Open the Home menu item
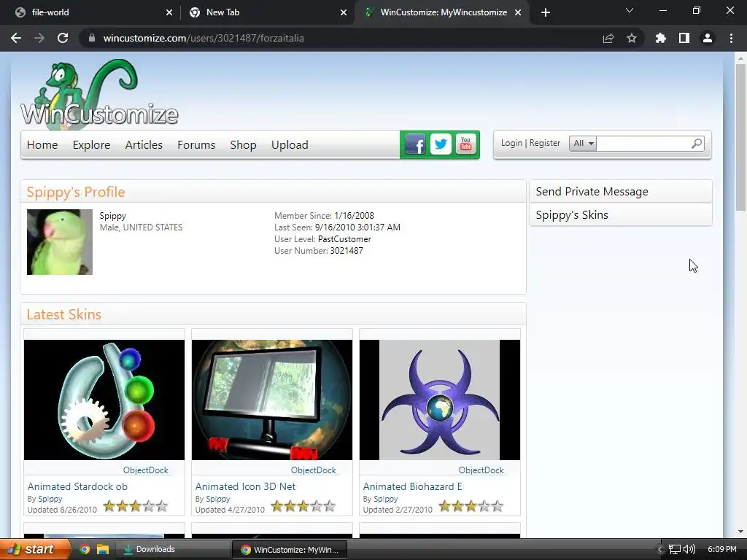This screenshot has width=747, height=560. tap(42, 145)
